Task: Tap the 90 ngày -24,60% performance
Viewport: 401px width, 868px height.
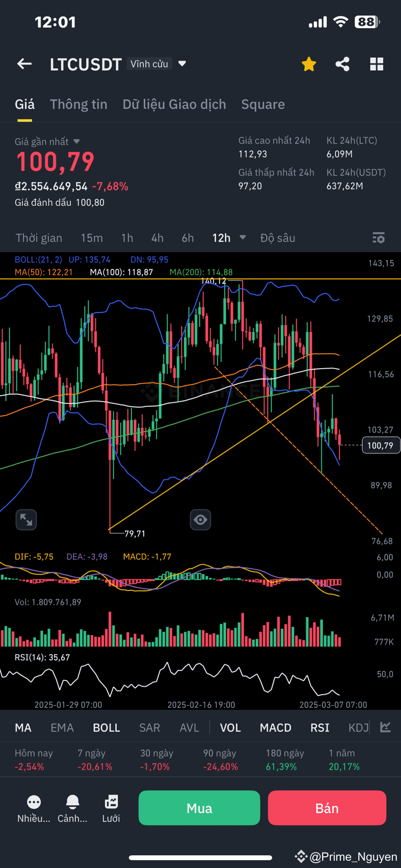Action: click(220, 760)
